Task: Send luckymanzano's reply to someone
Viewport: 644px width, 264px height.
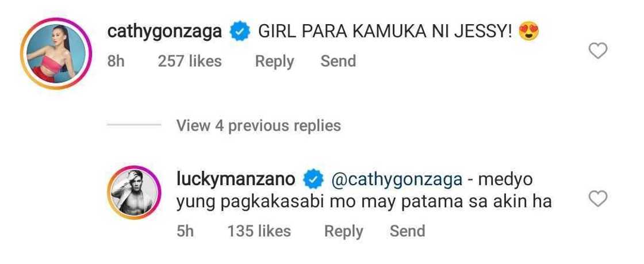Action: point(407,231)
